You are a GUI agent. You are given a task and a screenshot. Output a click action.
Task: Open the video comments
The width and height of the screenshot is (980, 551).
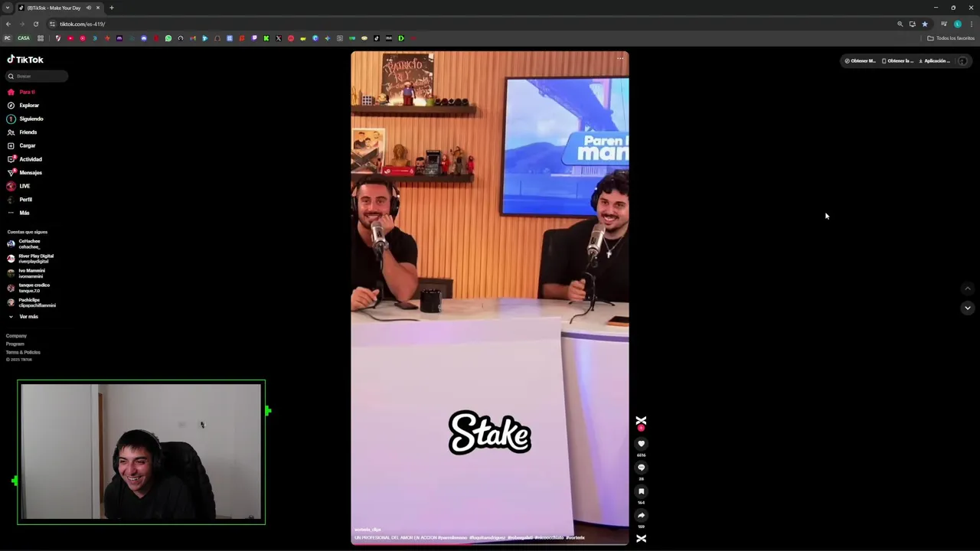pyautogui.click(x=642, y=468)
